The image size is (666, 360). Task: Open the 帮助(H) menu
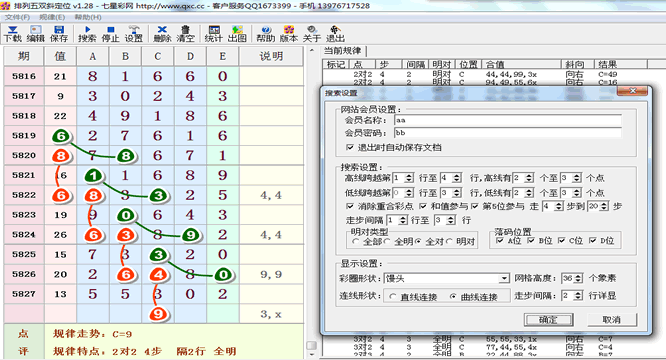pyautogui.click(x=88, y=17)
